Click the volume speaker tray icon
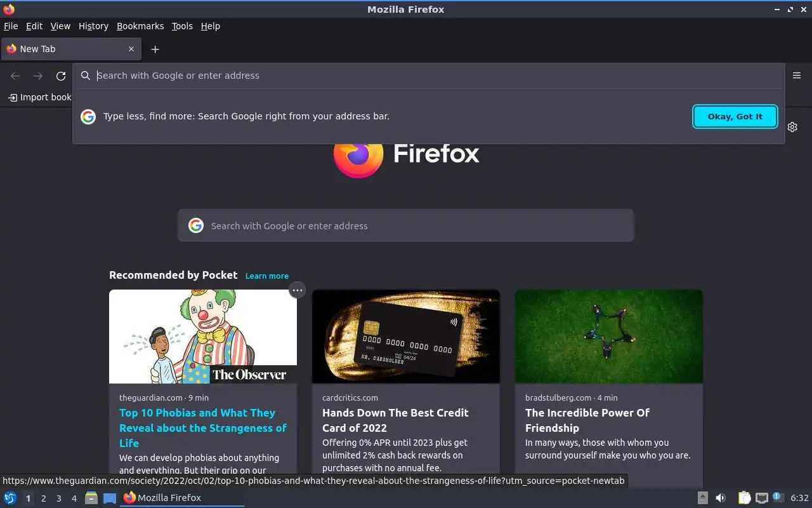812x508 pixels. [721, 498]
